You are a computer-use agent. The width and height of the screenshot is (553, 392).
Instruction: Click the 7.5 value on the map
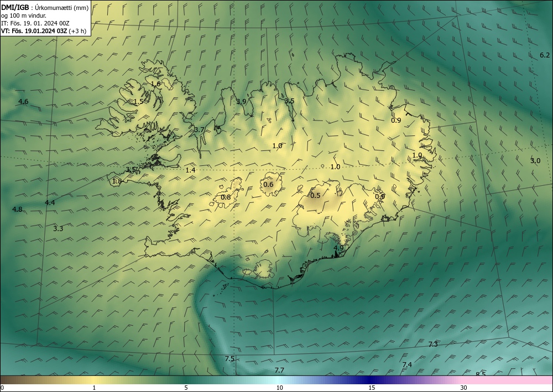tap(229, 359)
